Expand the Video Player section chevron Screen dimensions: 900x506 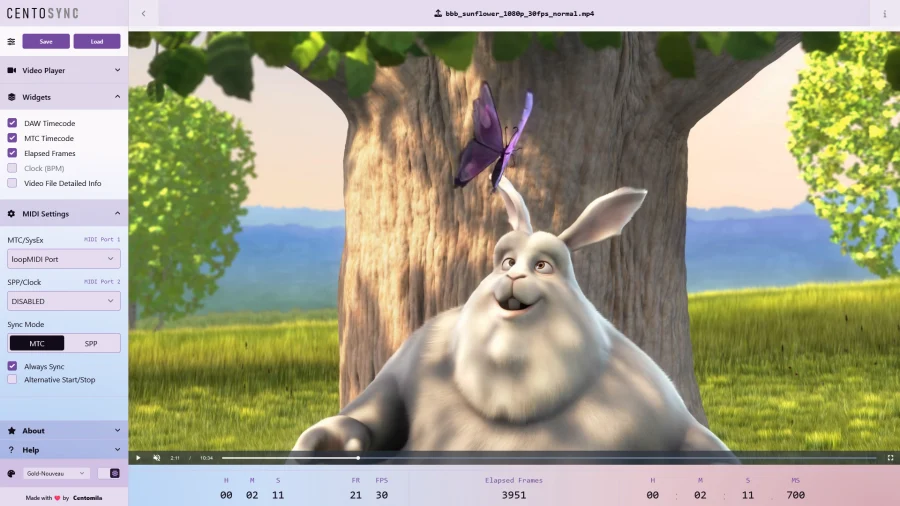point(117,70)
